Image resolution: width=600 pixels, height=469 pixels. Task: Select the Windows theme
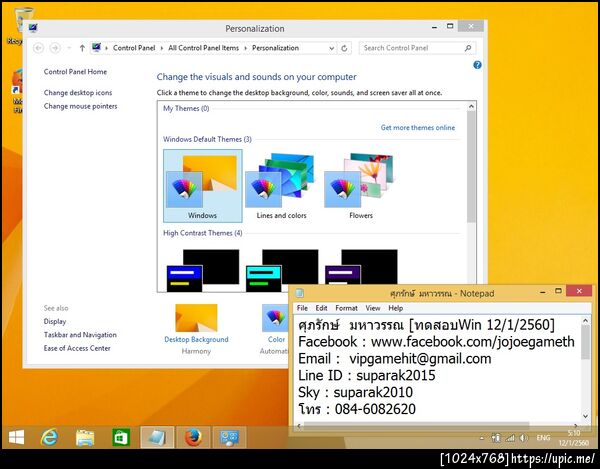pyautogui.click(x=202, y=186)
